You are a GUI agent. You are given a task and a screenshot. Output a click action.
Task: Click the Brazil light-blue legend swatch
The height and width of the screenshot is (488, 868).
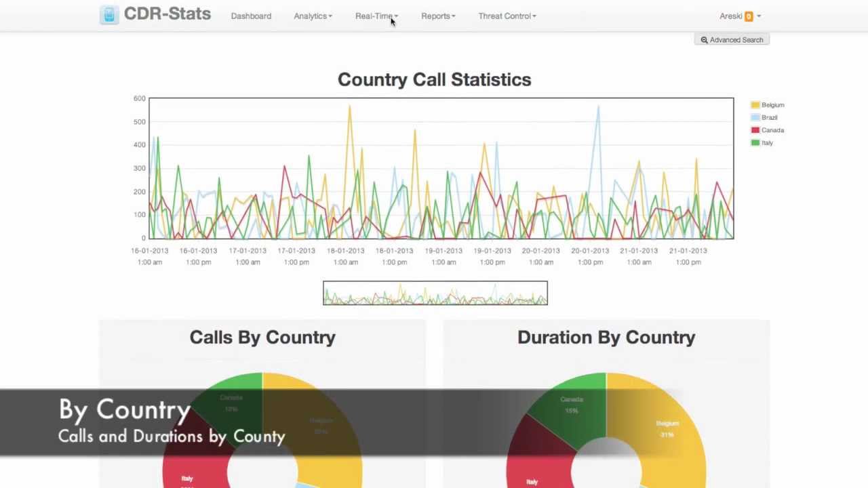coord(755,117)
